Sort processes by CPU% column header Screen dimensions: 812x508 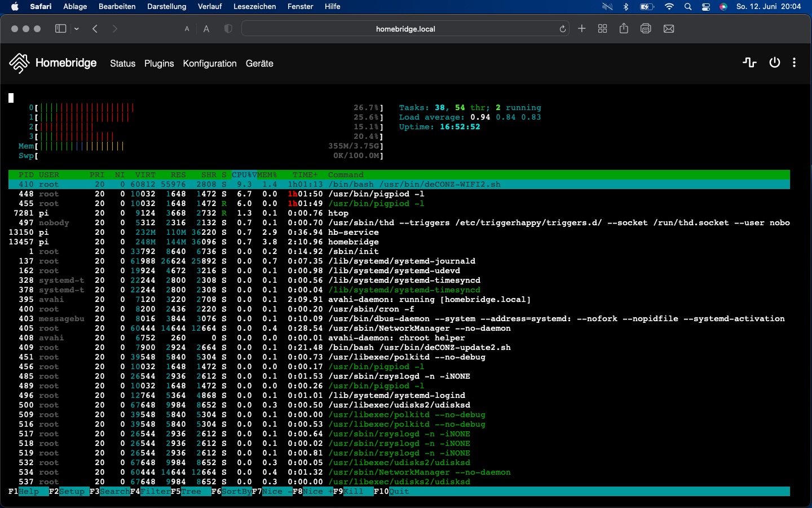click(244, 175)
